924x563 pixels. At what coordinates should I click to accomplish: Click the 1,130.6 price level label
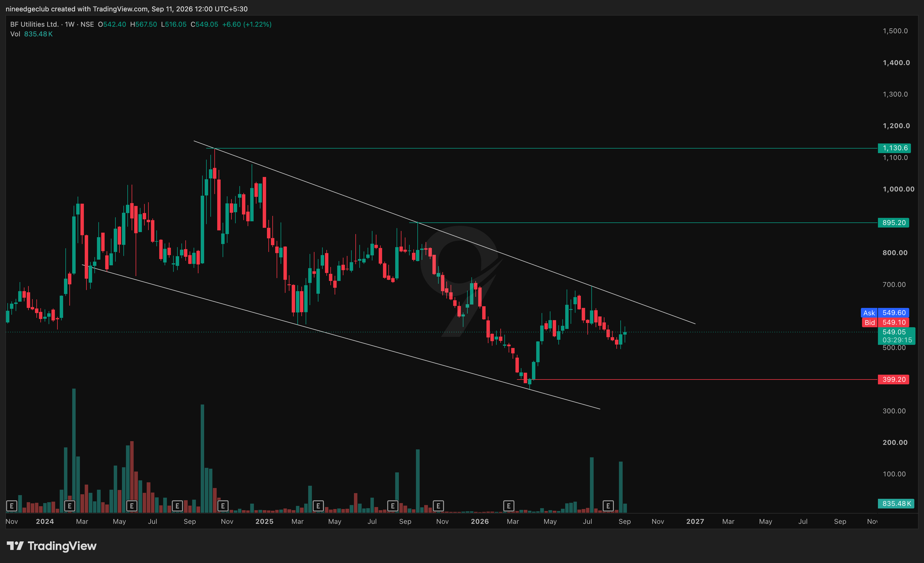[x=894, y=148]
